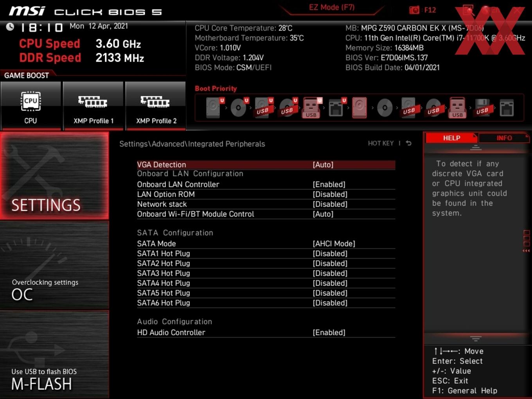Screen dimensions: 532x399
Task: Click the Onboard LAN Configuration heading
Action: 190,174
